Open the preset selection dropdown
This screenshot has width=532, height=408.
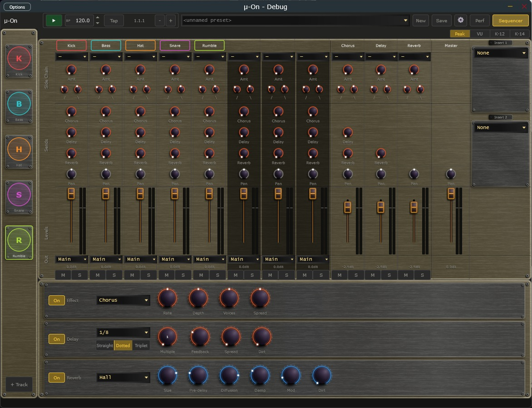coord(295,20)
